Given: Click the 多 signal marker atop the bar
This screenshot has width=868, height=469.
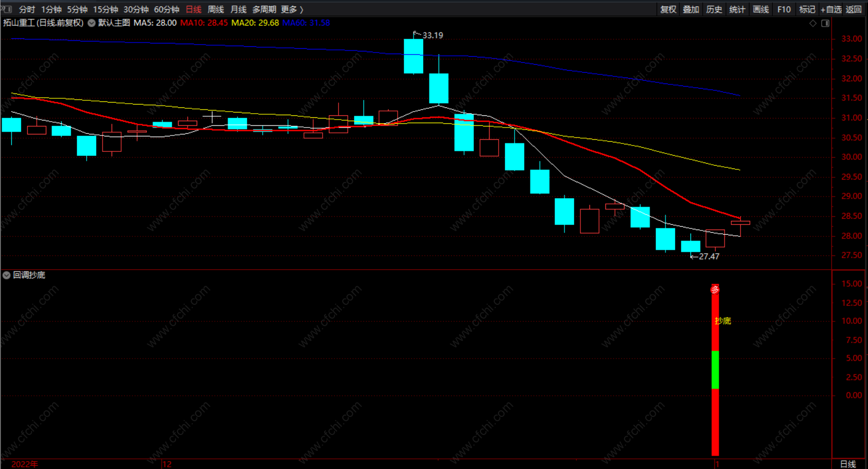Looking at the screenshot, I should point(715,289).
